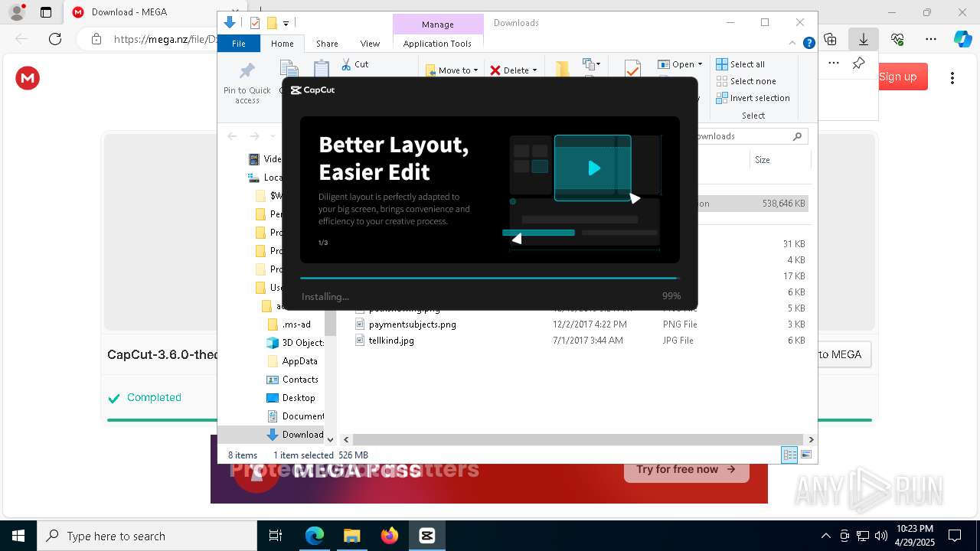Image resolution: width=980 pixels, height=551 pixels.
Task: Click Explorer Help question mark
Action: pos(808,43)
